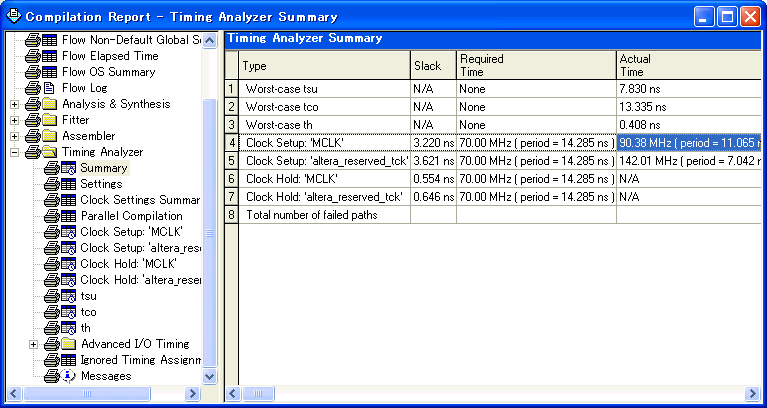Select row 5 header in summary table

pyautogui.click(x=231, y=161)
